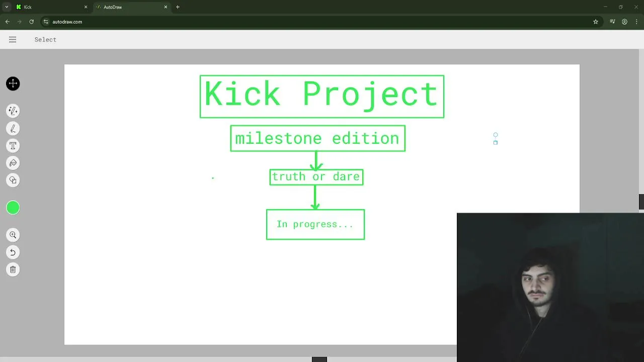
Task: Go back in browser history
Action: (x=7, y=22)
